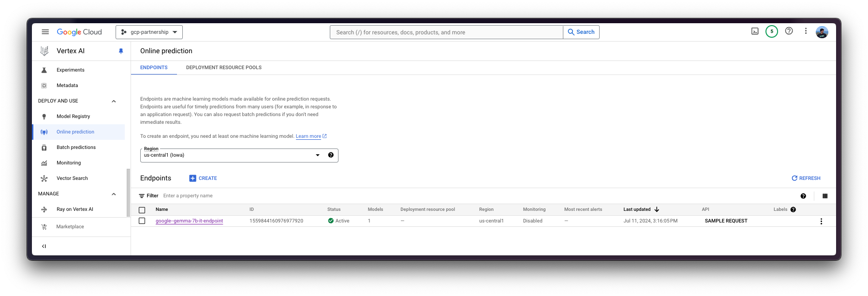This screenshot has height=296, width=868.
Task: Click the Google Cloud logo
Action: tap(79, 32)
